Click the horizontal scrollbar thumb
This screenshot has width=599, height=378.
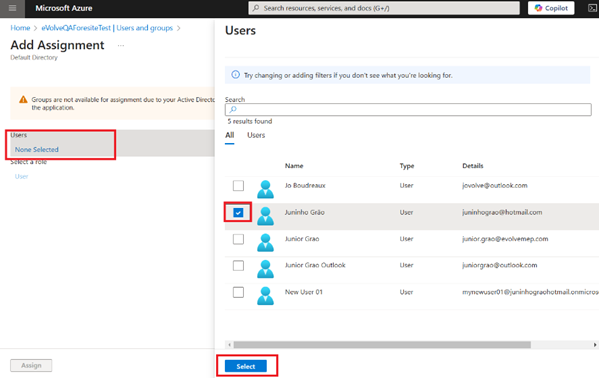coord(382,345)
